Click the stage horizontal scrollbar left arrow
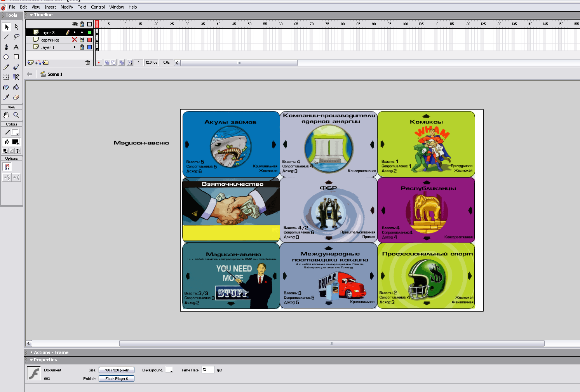 (29, 343)
